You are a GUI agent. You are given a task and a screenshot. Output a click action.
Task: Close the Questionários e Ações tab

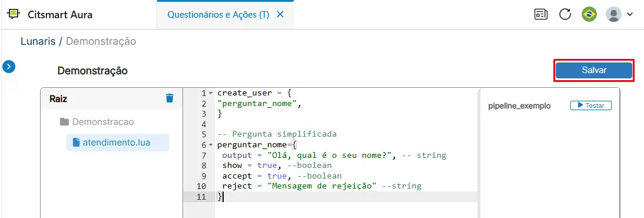tap(280, 15)
